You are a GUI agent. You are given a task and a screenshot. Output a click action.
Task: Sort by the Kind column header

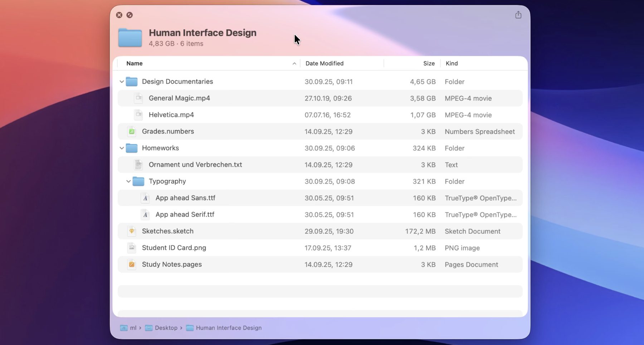click(452, 63)
